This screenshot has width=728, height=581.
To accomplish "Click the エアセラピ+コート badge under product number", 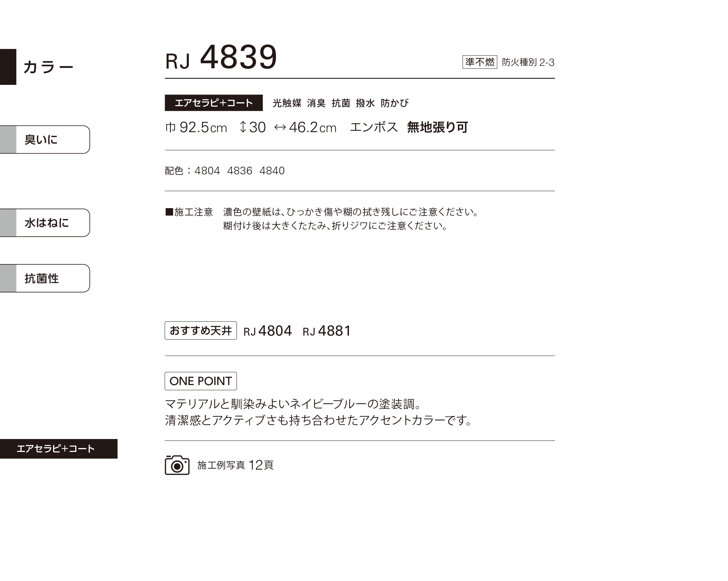I will point(214,103).
